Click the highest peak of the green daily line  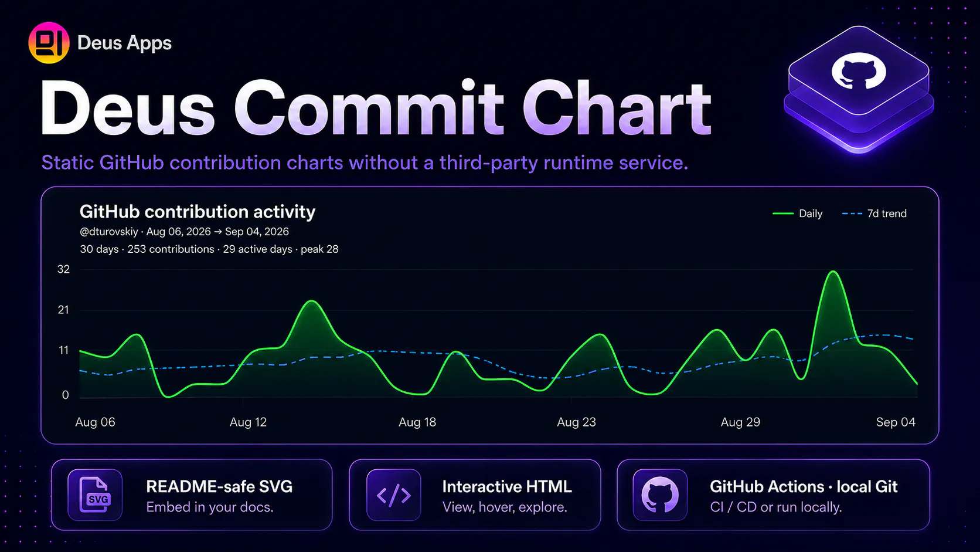pos(833,272)
